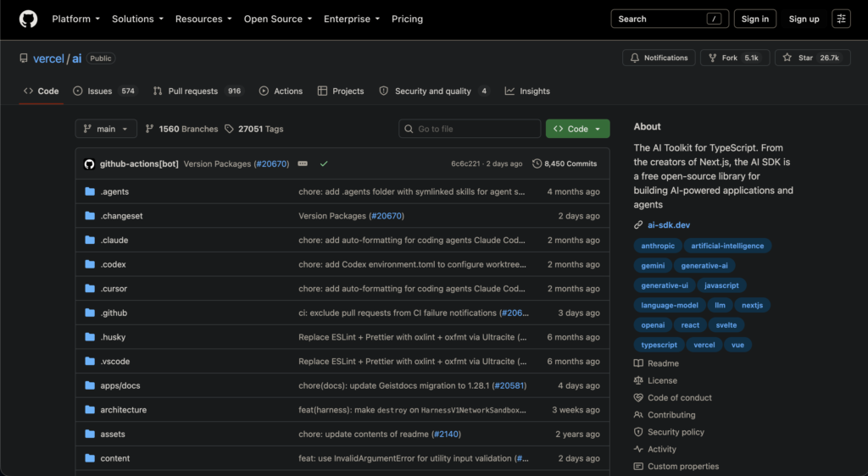The image size is (868, 476).
Task: Open the anthropic topic tag
Action: point(658,246)
